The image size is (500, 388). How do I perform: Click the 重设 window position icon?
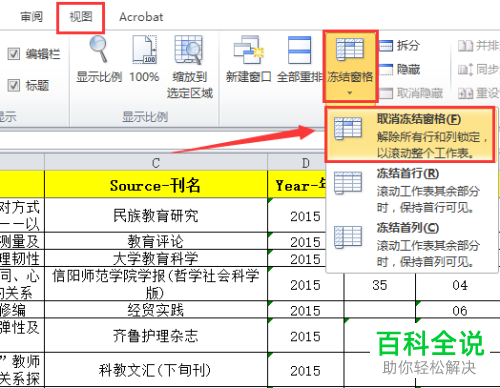tap(466, 93)
